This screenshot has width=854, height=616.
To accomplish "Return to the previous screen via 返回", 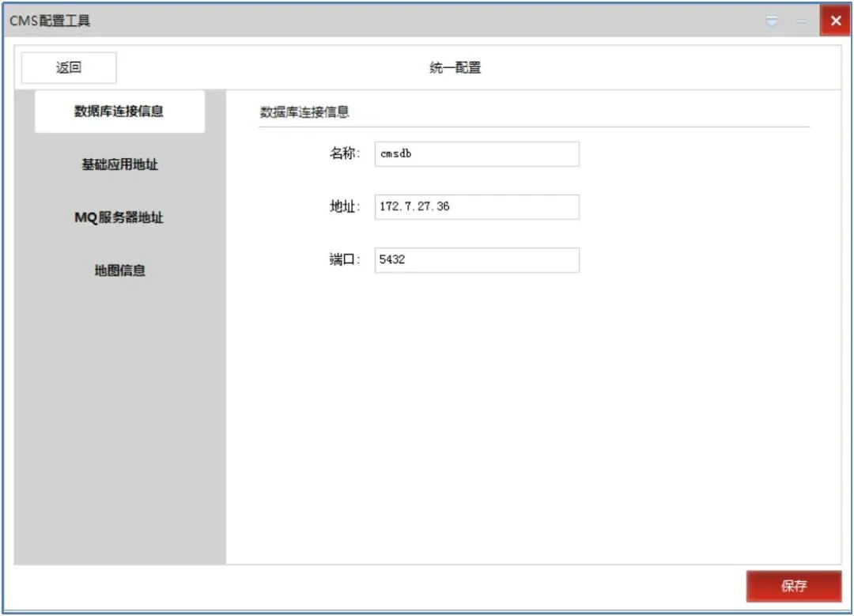I will point(69,67).
